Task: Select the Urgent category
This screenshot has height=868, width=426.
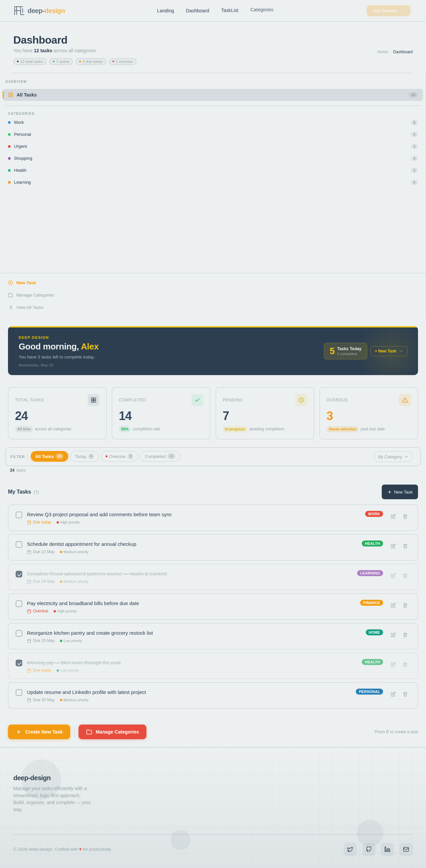Action: point(213,146)
